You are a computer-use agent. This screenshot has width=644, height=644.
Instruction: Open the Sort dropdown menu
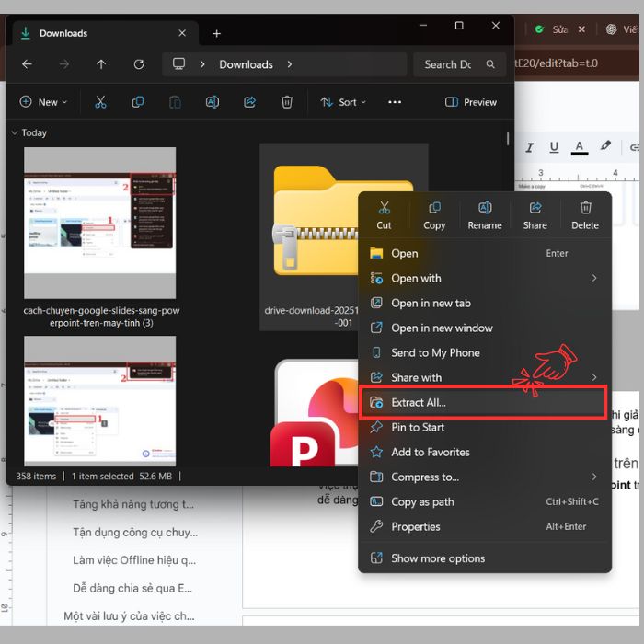[343, 102]
